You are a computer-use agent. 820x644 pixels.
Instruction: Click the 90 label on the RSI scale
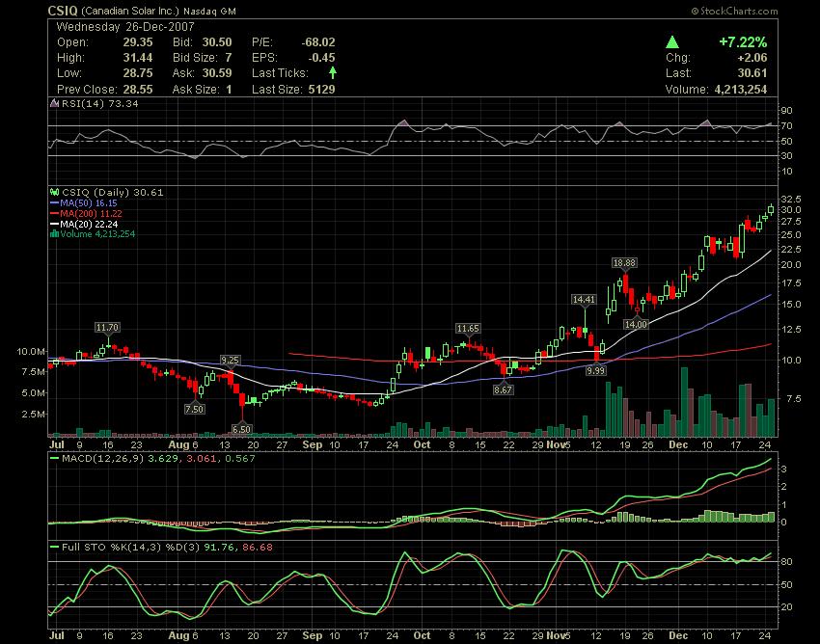point(786,110)
